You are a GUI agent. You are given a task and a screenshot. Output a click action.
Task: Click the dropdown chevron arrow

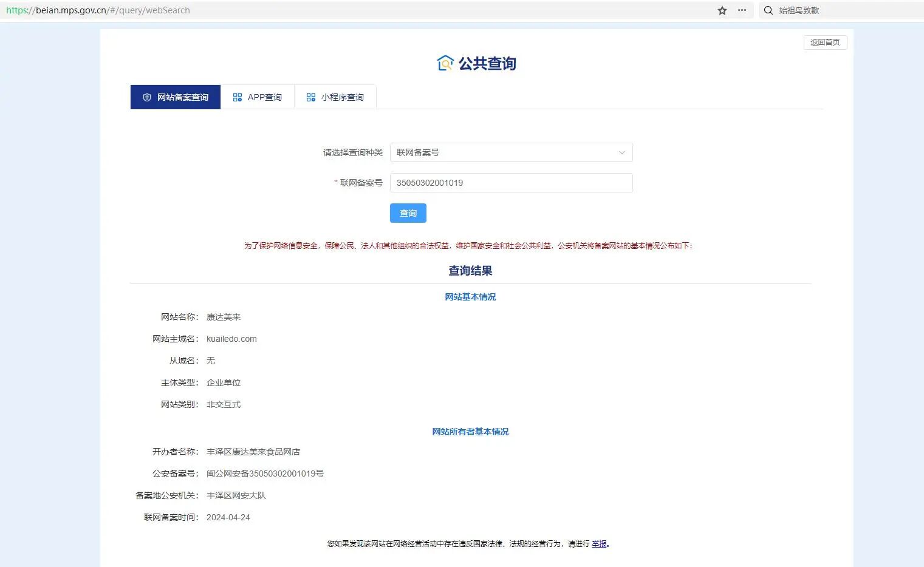(621, 153)
